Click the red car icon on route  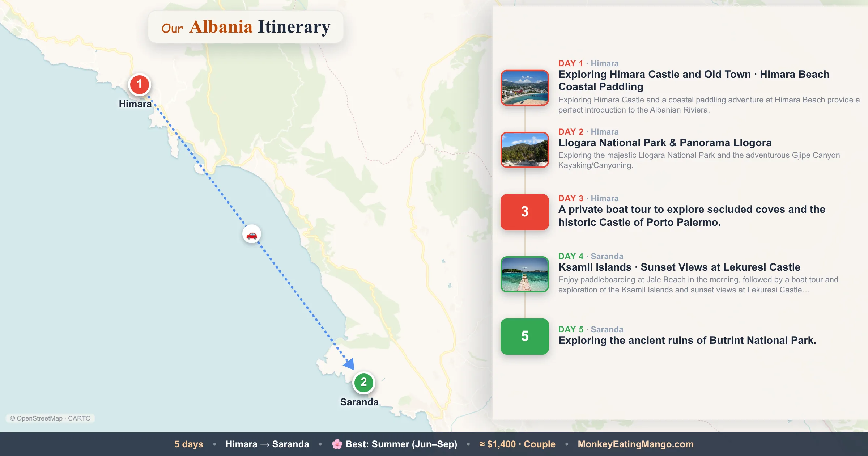pos(252,235)
